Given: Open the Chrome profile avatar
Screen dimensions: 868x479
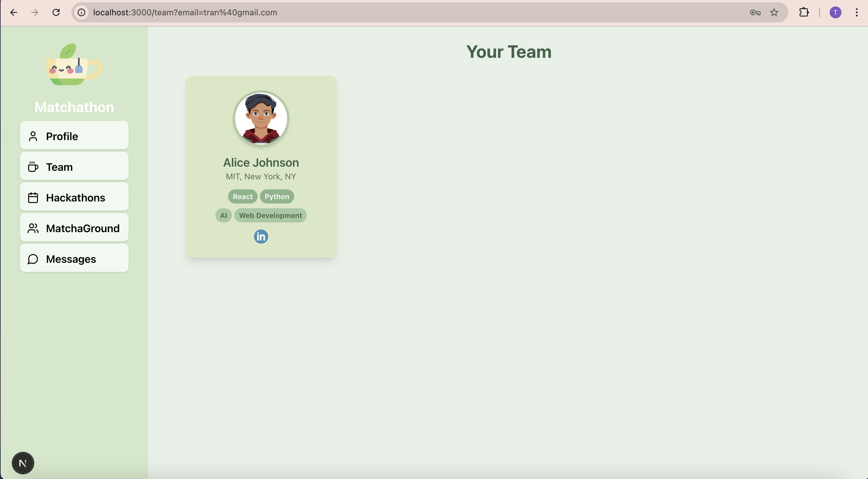Looking at the screenshot, I should [835, 12].
